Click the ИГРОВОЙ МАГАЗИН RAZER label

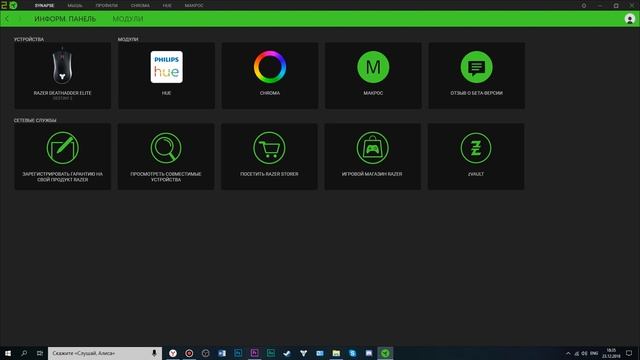[x=372, y=174]
